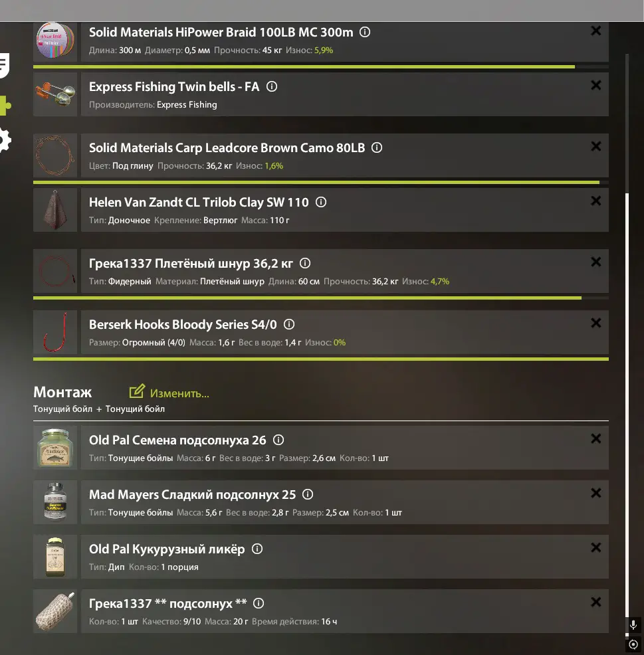View info for Old Pal Кукурузный ликёр

[257, 549]
